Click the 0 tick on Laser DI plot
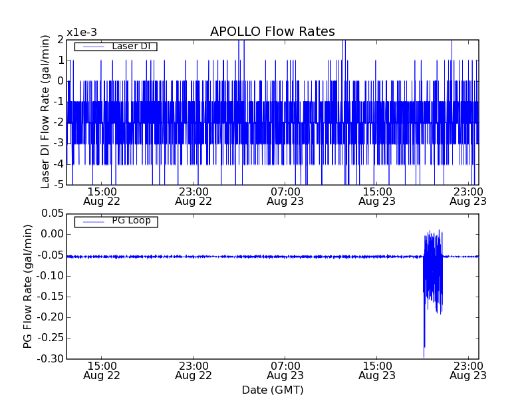This screenshot has width=532, height=399. (60, 81)
